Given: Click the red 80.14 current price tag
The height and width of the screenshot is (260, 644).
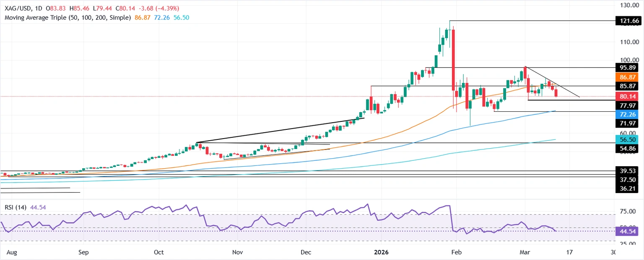Looking at the screenshot, I should (627, 96).
